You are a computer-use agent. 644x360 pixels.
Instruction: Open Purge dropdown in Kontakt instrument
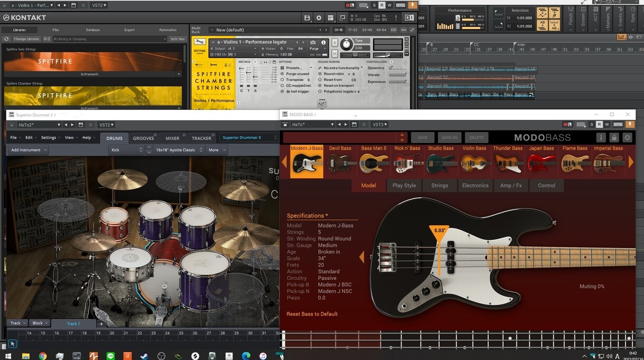(317, 49)
